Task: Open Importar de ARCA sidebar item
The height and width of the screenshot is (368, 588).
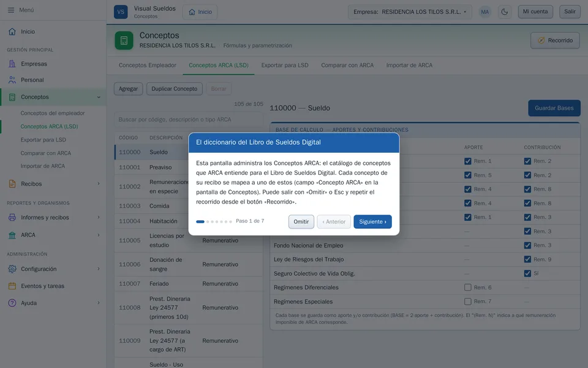Action: [43, 166]
